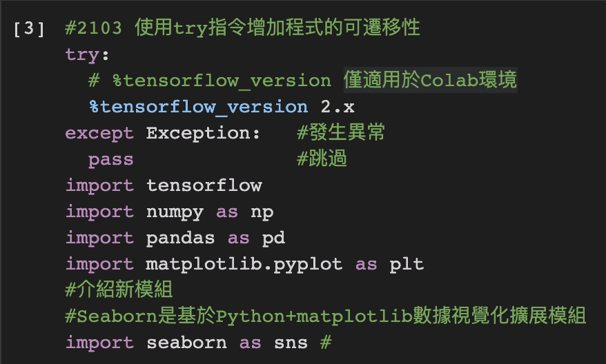Click the %tensorflow_version magic command
The height and width of the screenshot is (364, 606).
pos(199,107)
